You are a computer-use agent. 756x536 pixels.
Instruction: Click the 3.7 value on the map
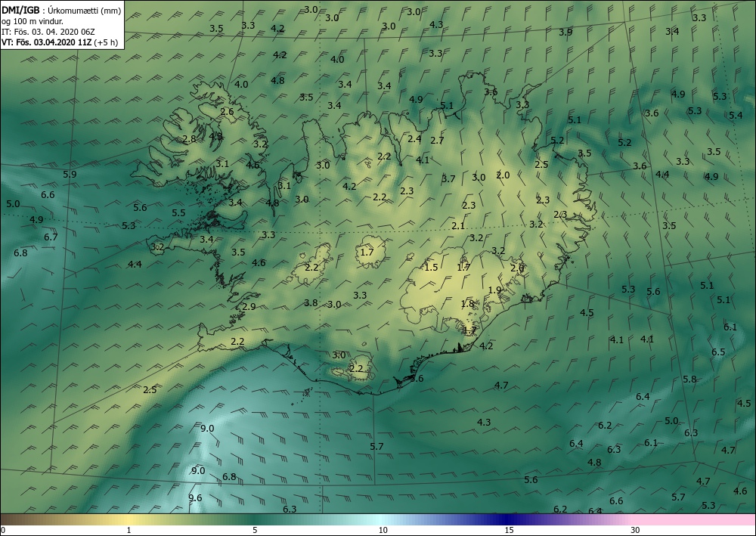[448, 179]
